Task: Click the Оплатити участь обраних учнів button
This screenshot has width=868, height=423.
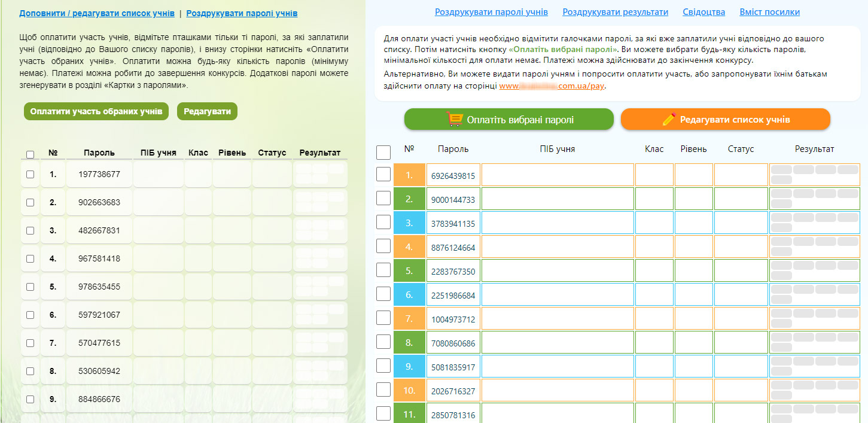Action: 96,111
